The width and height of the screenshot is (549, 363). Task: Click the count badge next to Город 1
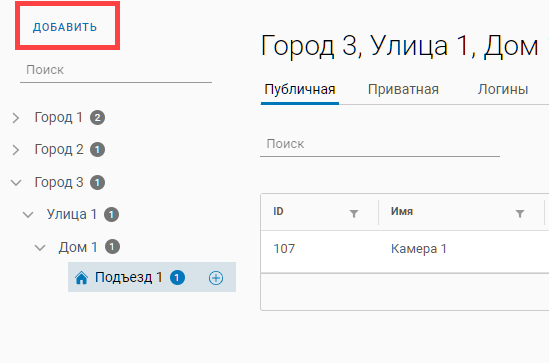click(x=97, y=118)
